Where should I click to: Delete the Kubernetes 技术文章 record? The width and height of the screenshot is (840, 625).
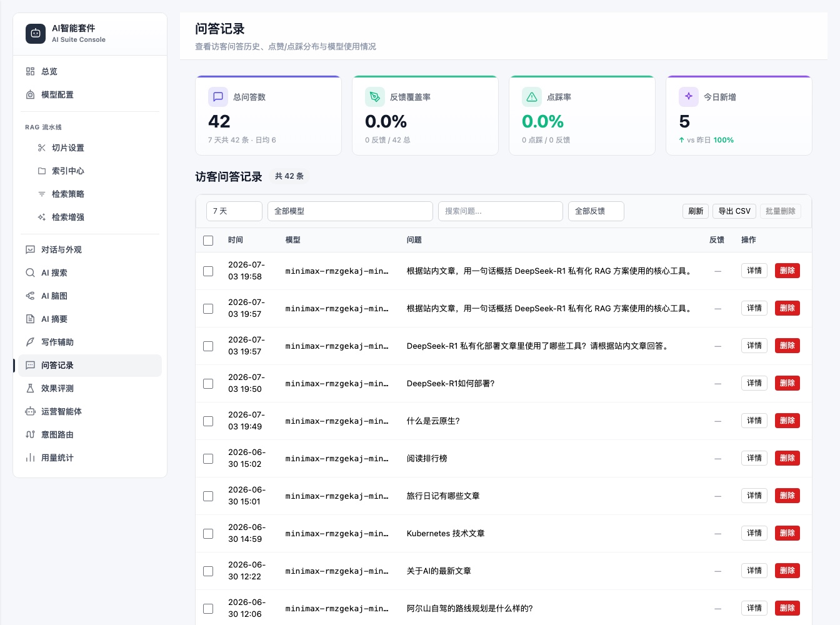click(787, 533)
